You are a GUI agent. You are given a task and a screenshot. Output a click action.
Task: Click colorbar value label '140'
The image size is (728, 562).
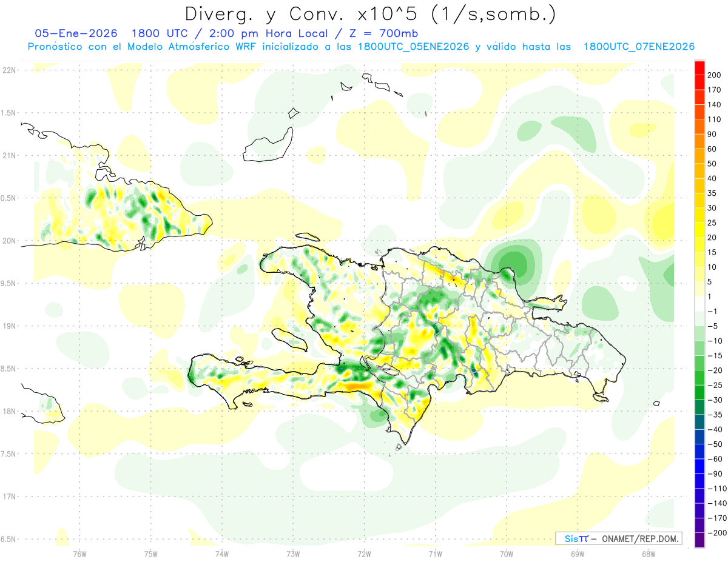(x=715, y=105)
